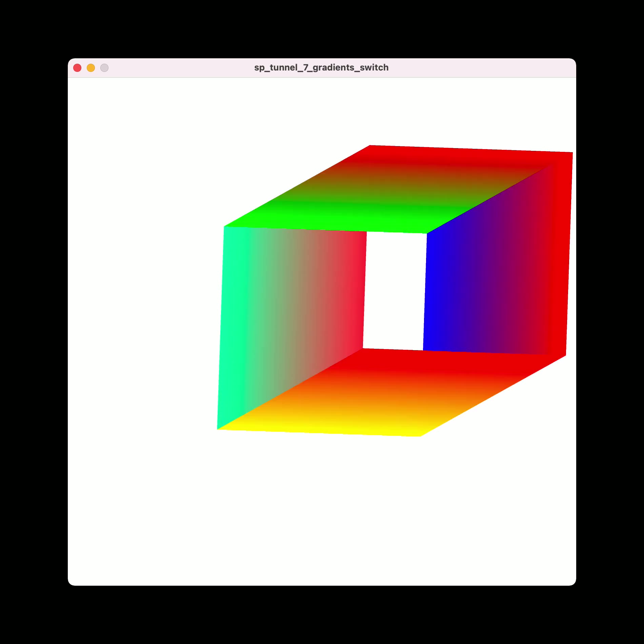Click empty white canvas above the tunnel

click(x=237, y=112)
